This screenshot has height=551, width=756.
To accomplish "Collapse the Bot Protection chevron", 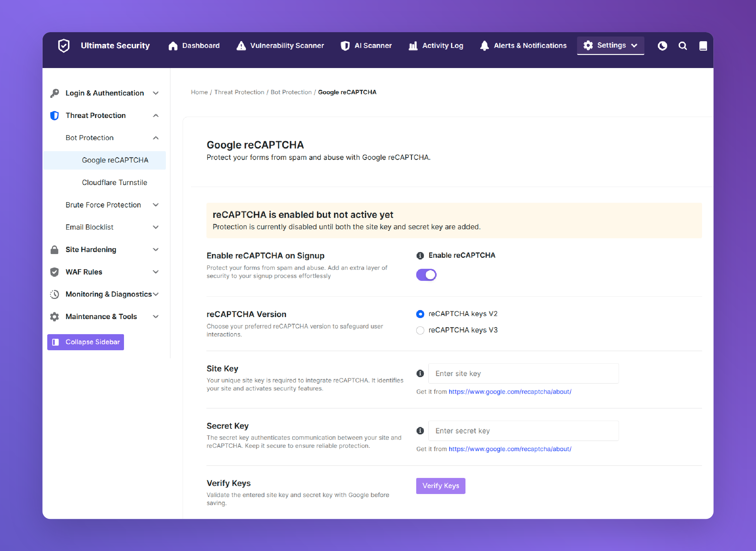I will coord(155,138).
